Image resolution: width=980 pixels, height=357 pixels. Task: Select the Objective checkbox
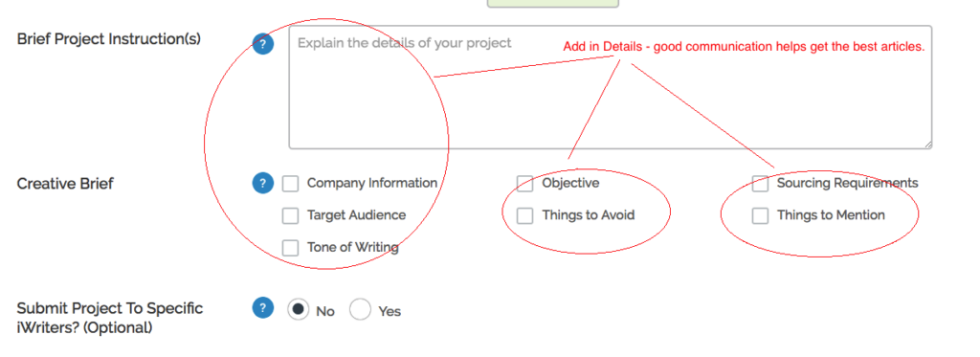coord(525,183)
